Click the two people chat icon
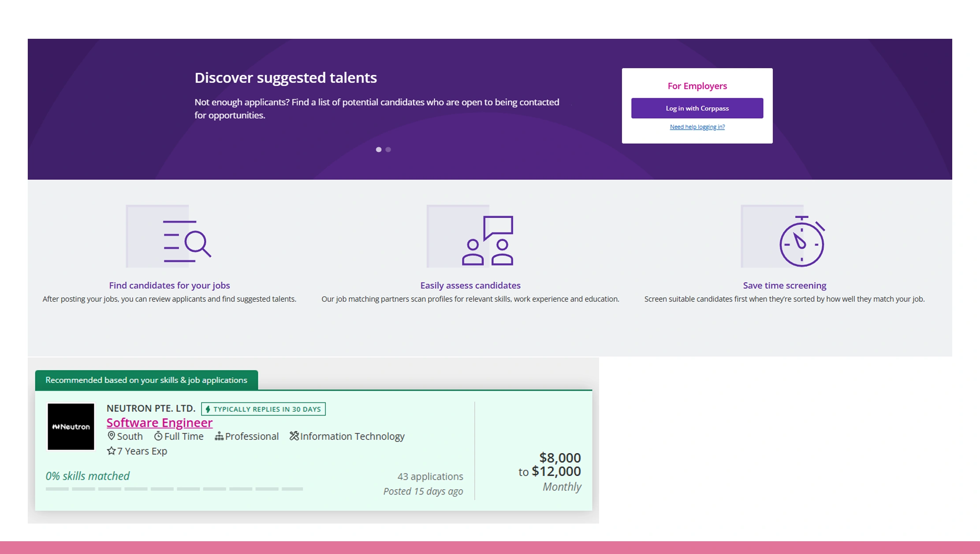Viewport: 980px width, 554px height. coord(488,241)
